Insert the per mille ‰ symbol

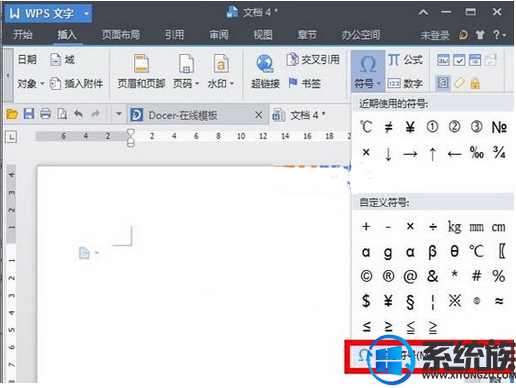tap(477, 153)
